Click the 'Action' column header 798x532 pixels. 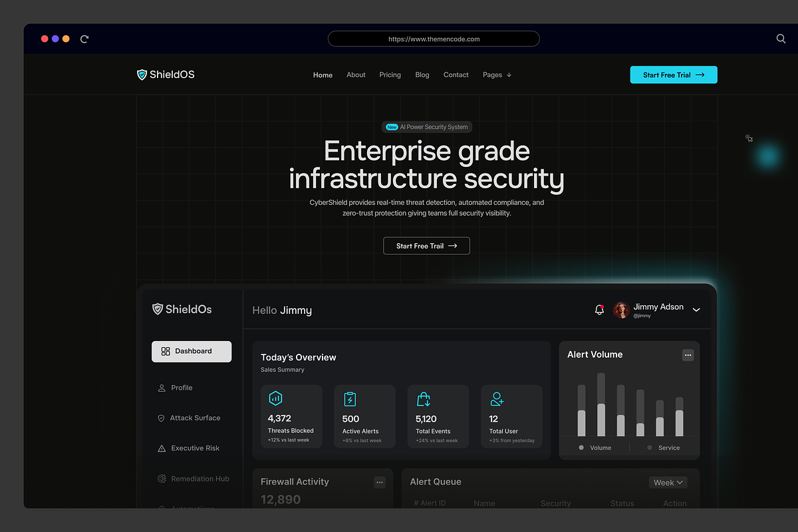point(675,503)
